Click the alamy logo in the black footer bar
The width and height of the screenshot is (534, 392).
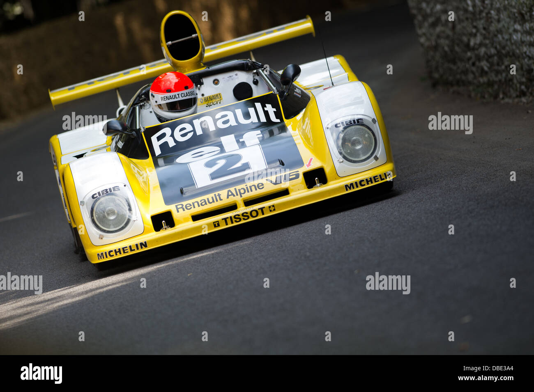[41, 374]
